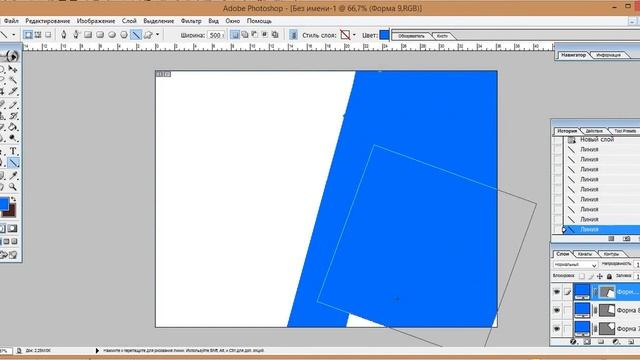Viewport: 640px width, 360px height.
Task: Open the Выделение menu
Action: click(x=158, y=21)
